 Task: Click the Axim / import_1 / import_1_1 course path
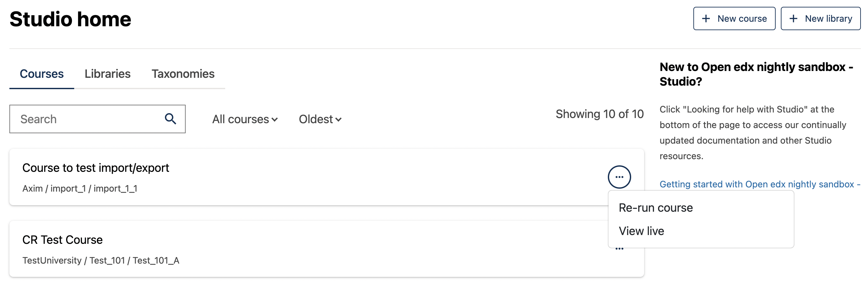click(x=80, y=188)
